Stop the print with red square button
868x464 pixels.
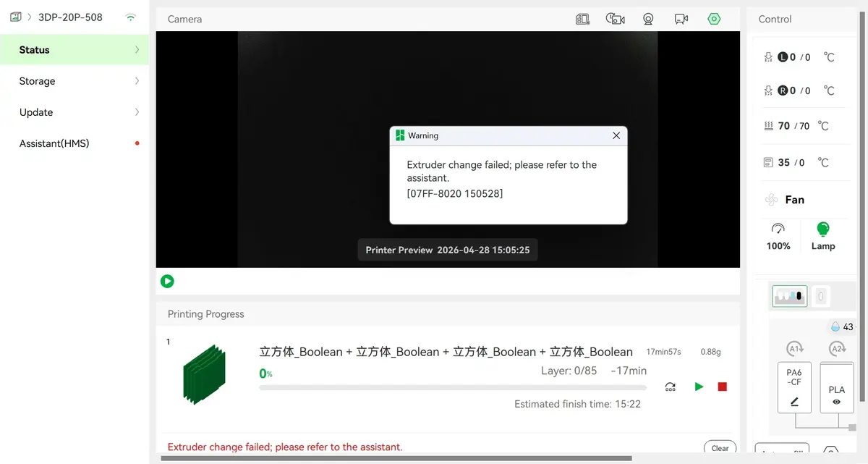tap(722, 387)
